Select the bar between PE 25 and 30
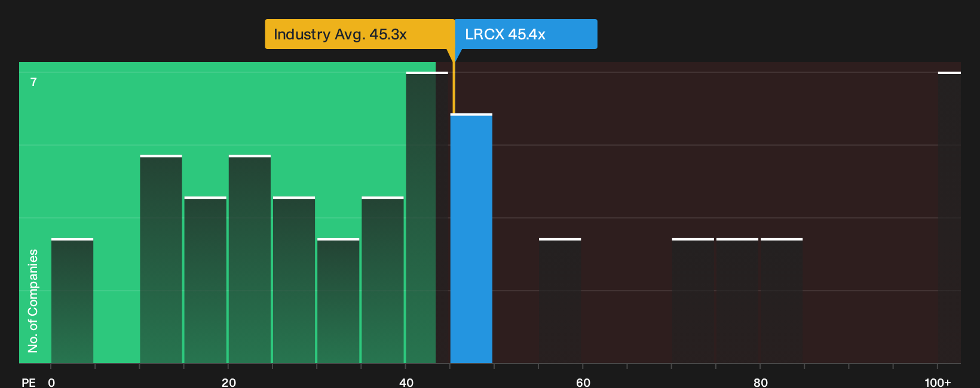Screen dimensions: 980x388 (x=294, y=280)
